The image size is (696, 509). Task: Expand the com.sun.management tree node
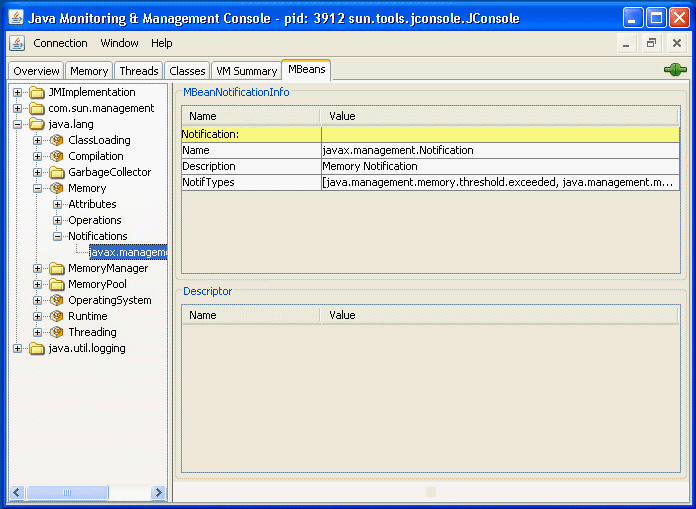(18, 108)
